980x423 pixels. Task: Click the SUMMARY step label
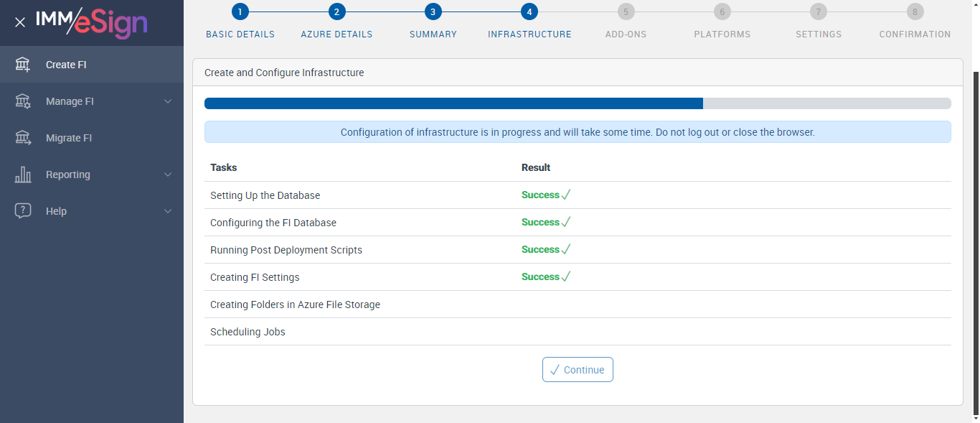coord(433,34)
